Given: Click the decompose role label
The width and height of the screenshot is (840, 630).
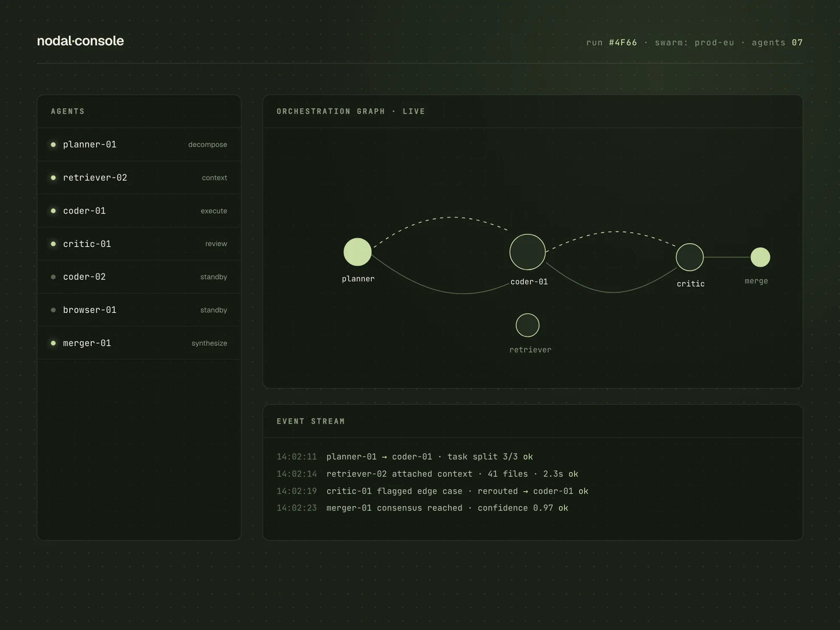Looking at the screenshot, I should [208, 144].
